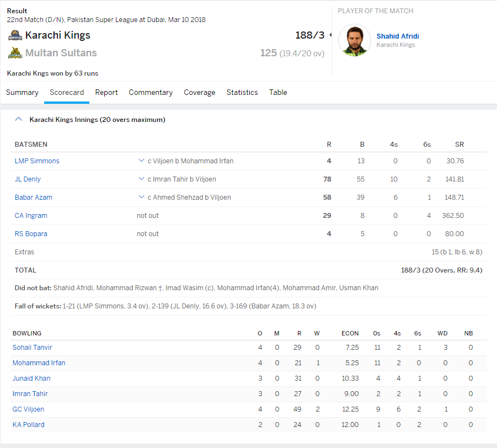Go to the Table tab

click(278, 93)
